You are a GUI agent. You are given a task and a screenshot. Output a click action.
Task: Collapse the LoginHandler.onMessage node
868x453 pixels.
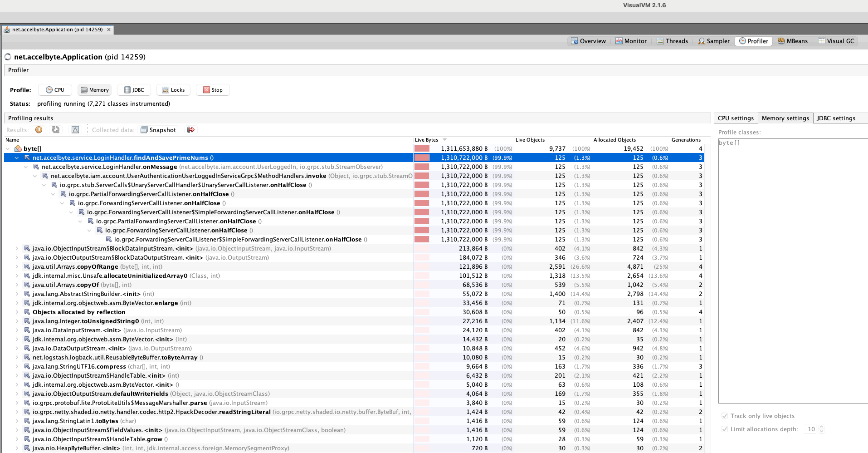(26, 167)
